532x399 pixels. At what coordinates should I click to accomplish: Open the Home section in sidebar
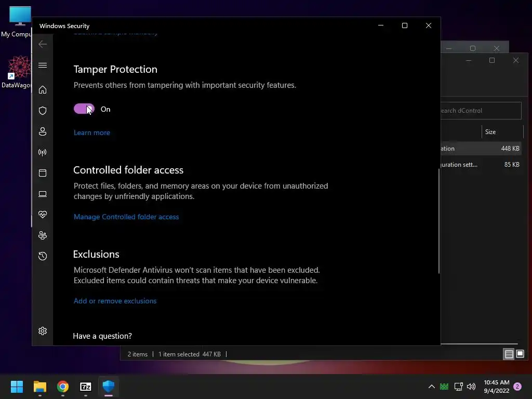click(43, 90)
